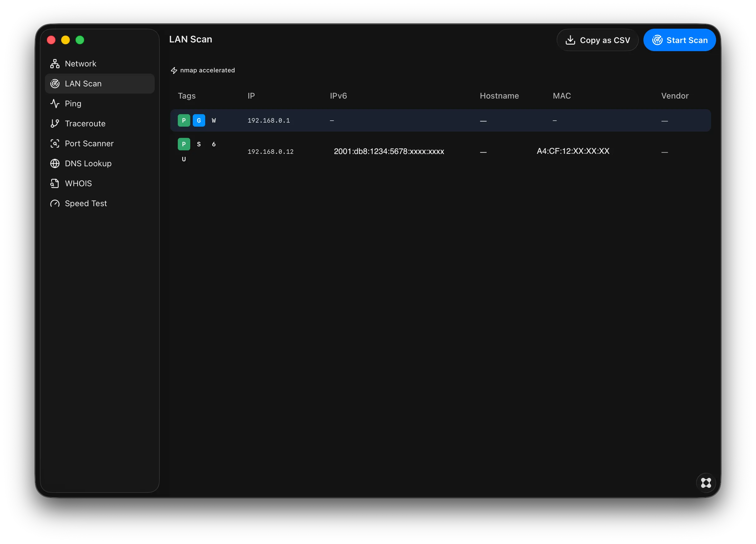Viewport: 756px width, 544px height.
Task: Sort by the Tags column header
Action: tap(187, 96)
